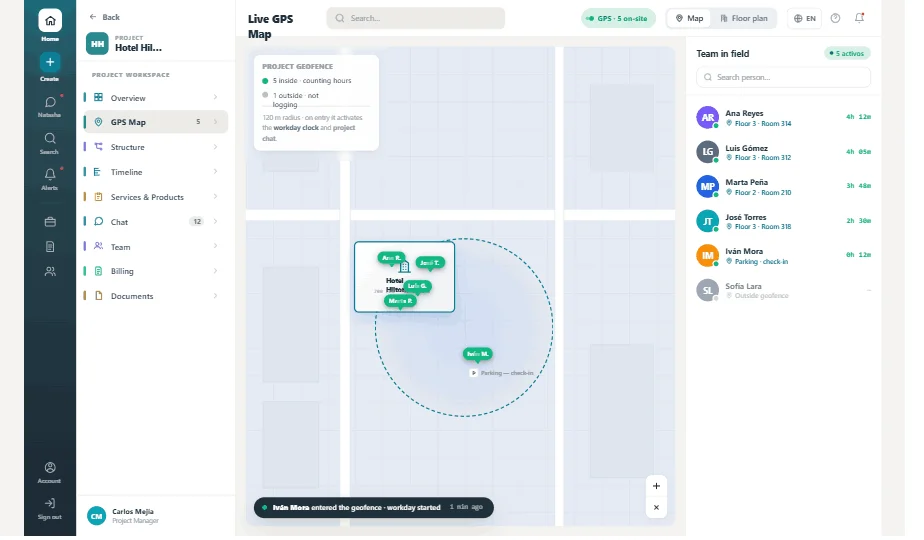
Task: Go Back from the project
Action: click(x=104, y=17)
